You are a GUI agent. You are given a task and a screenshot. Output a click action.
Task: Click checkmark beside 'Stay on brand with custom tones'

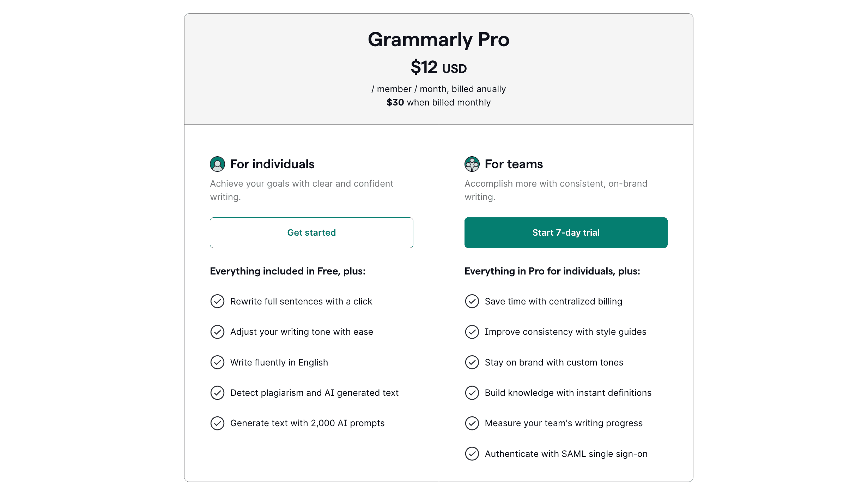point(472,362)
